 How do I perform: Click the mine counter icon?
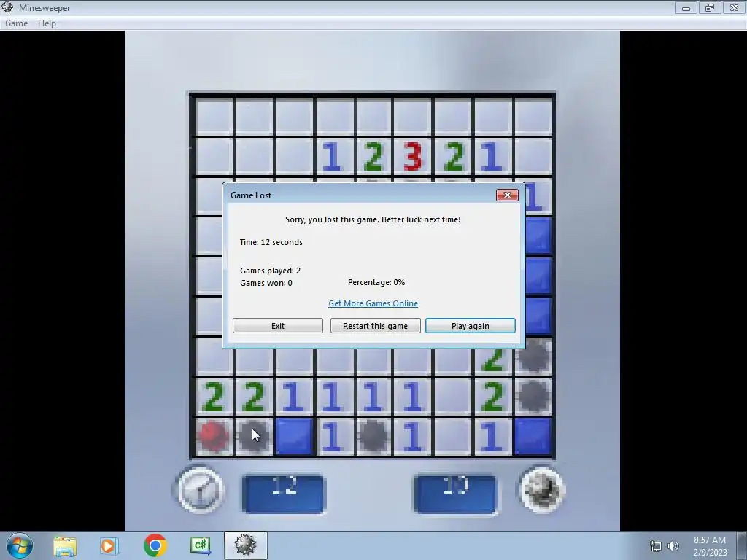point(542,489)
